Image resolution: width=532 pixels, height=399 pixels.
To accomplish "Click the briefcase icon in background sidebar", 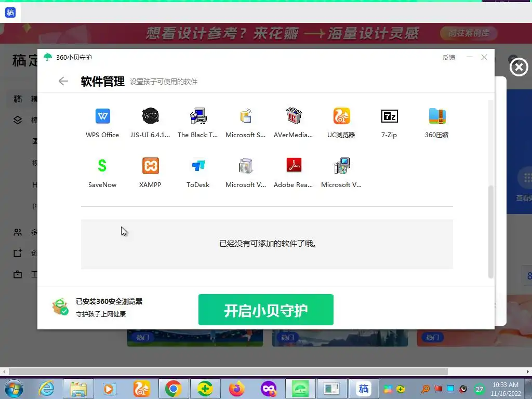I will tap(18, 274).
